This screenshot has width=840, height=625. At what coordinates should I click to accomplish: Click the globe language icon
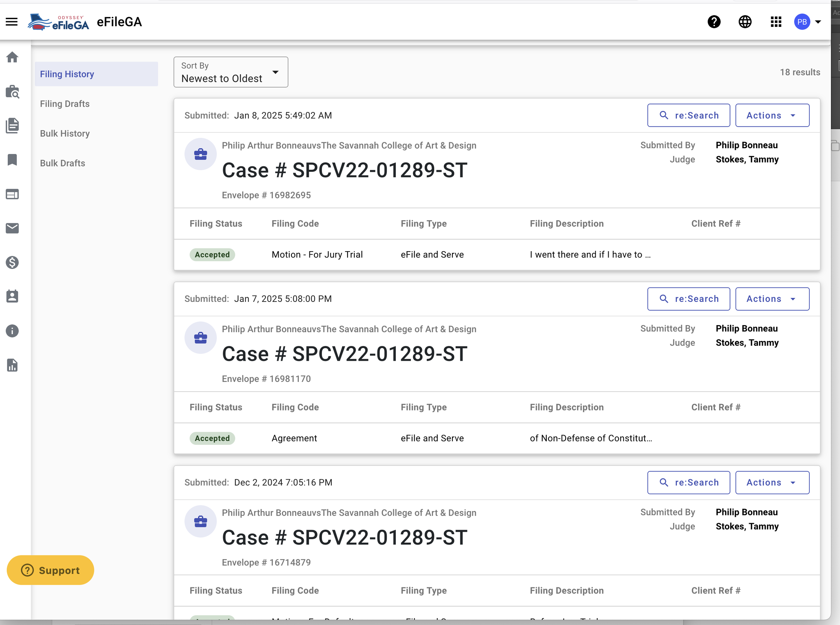tap(745, 22)
